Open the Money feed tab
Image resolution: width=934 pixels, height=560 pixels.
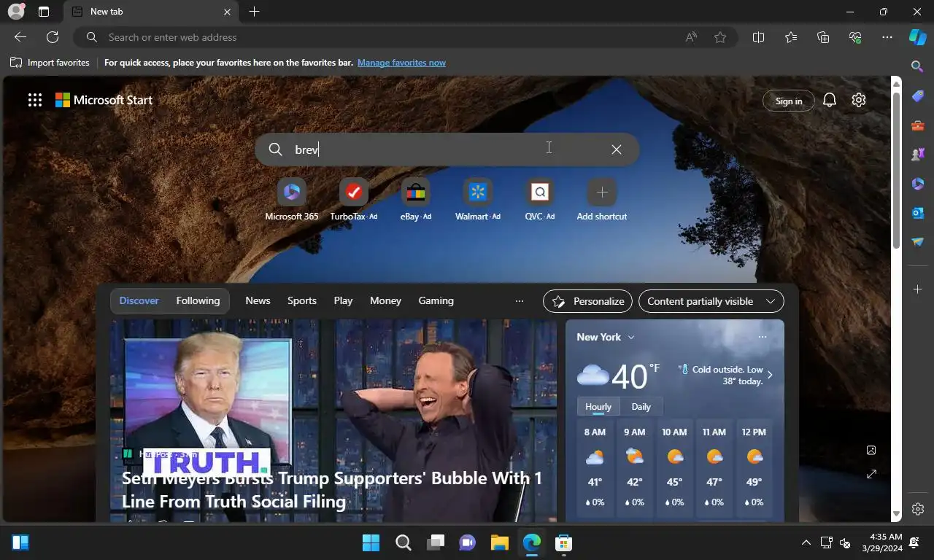pos(385,300)
